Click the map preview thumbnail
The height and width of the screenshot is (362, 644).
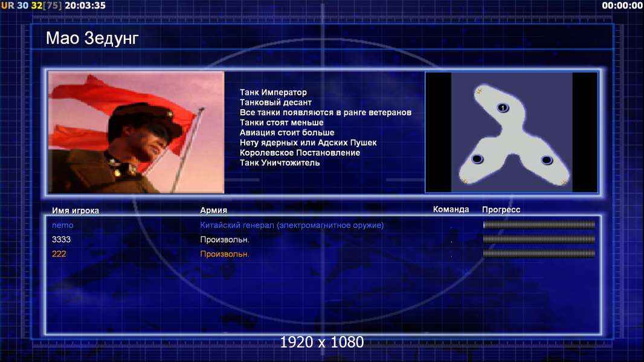pyautogui.click(x=511, y=132)
